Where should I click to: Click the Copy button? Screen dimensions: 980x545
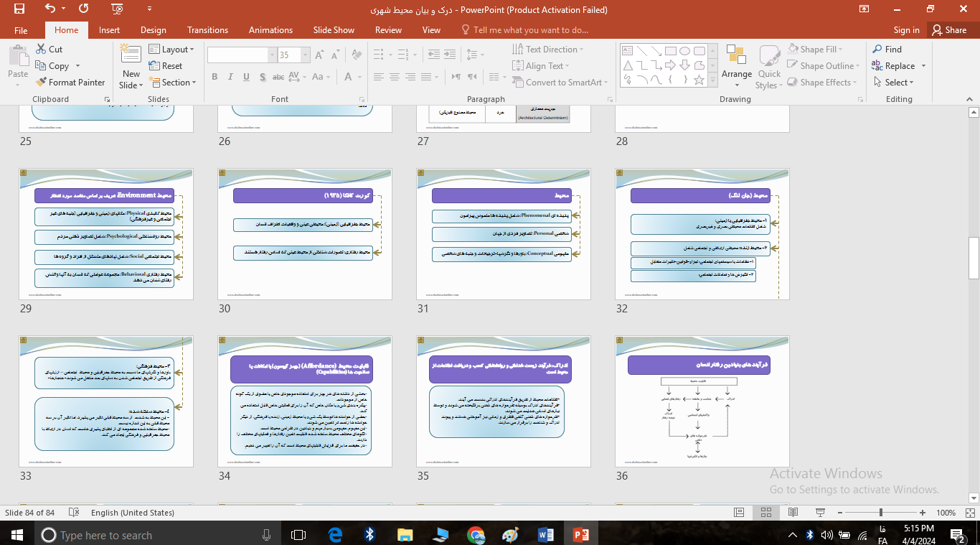pos(53,65)
